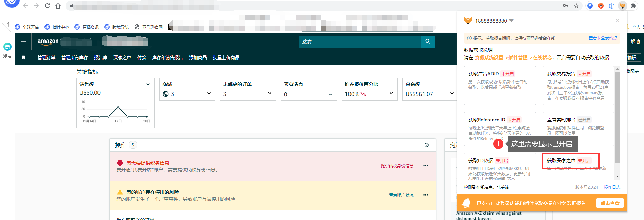The height and width of the screenshot is (220, 644).
Task: Expand the 未解决的订单 card
Action: [270, 94]
